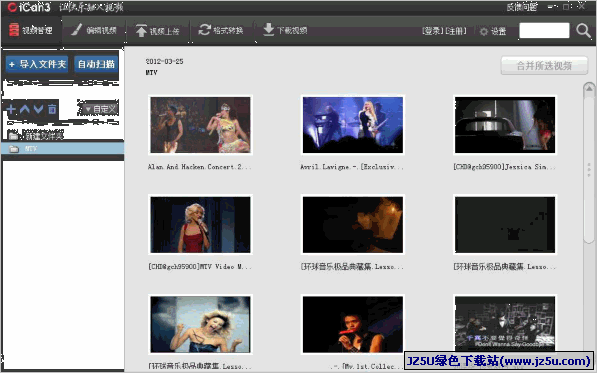Click the Avril Lavigne [Exclusiv file name
Viewport: 597px width, 373px height.
[x=352, y=167]
